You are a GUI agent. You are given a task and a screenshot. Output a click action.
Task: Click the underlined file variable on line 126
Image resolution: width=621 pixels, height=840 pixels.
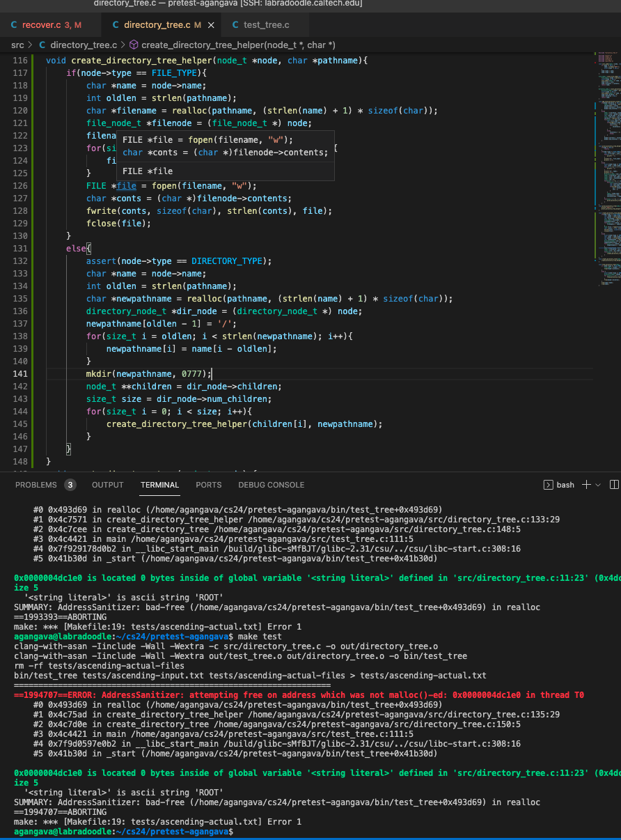tap(126, 186)
